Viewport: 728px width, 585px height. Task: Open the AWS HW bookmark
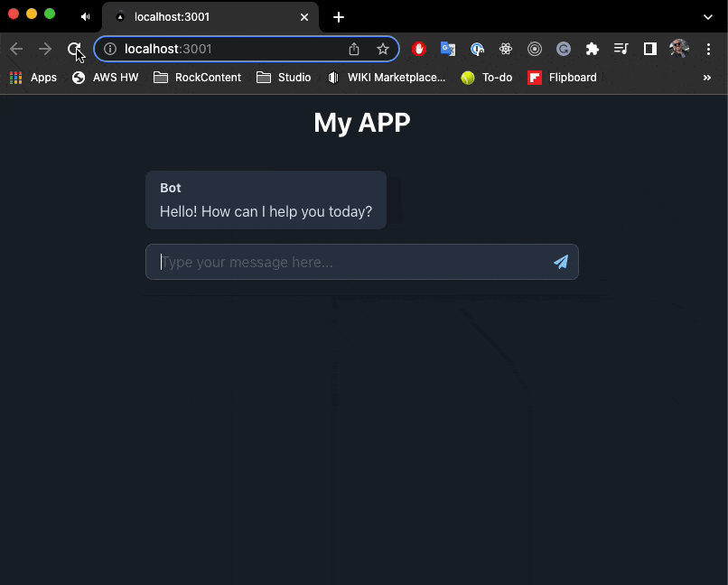tap(106, 78)
